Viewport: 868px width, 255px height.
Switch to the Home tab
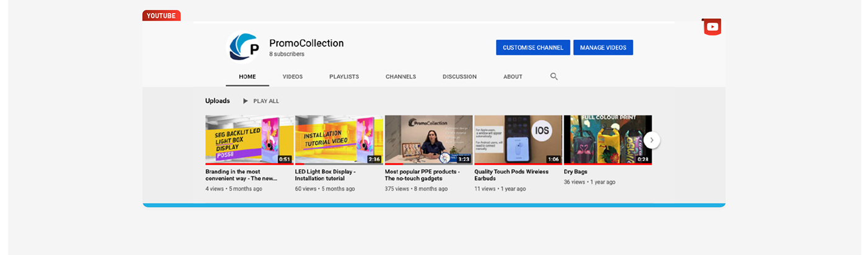pyautogui.click(x=247, y=77)
